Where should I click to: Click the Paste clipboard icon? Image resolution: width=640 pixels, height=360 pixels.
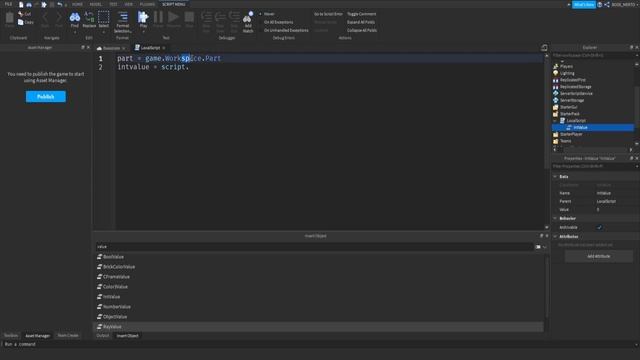9,18
